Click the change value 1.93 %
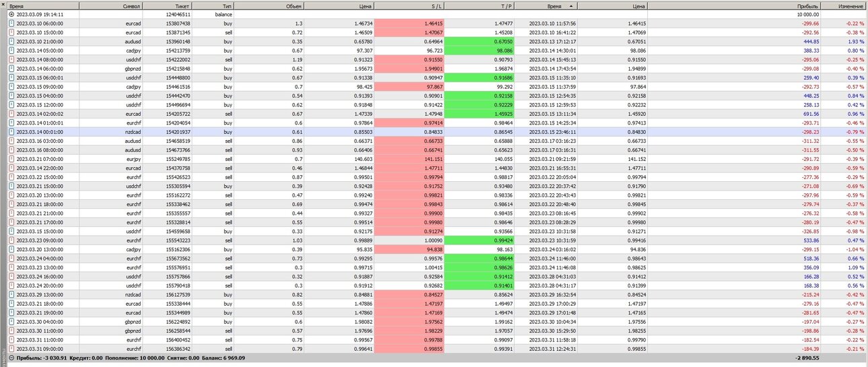Image resolution: width=868 pixels, height=367 pixels. 854,41
